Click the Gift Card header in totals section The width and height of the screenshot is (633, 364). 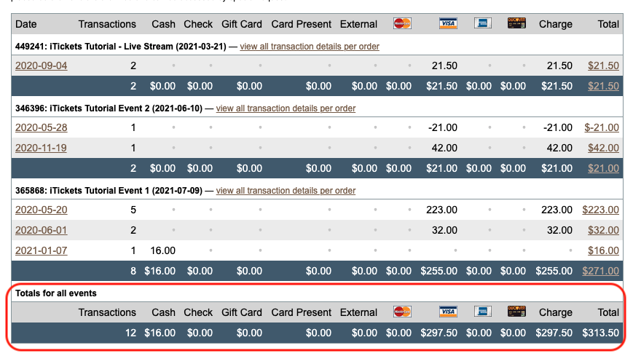coord(242,312)
